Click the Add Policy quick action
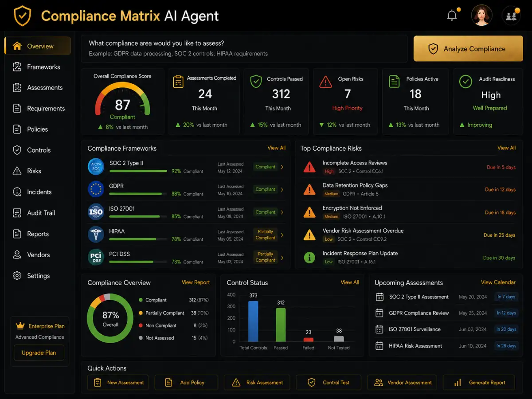Screen dimensions: 532x399 click(x=186, y=383)
